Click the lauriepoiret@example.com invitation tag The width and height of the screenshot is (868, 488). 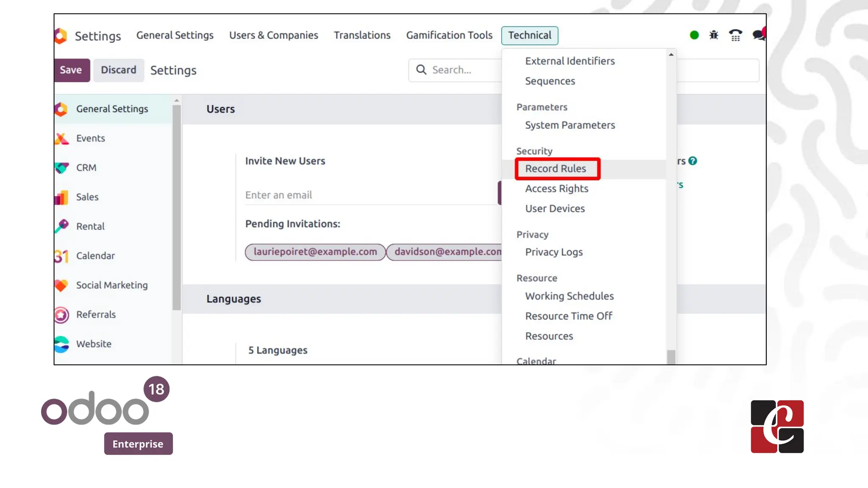pos(315,252)
